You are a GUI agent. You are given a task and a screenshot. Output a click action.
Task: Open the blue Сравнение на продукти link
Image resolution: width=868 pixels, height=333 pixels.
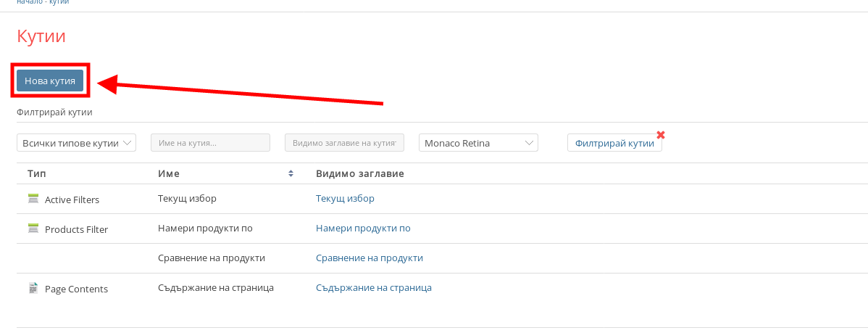369,258
